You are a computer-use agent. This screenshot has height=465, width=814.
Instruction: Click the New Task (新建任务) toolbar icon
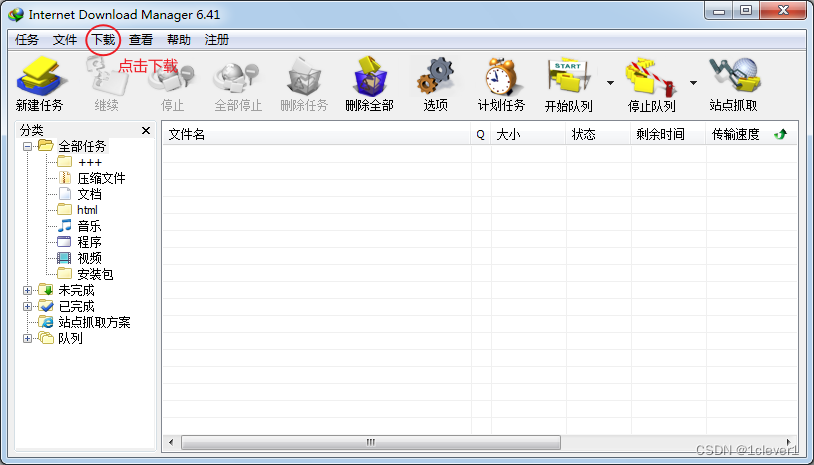[40, 77]
